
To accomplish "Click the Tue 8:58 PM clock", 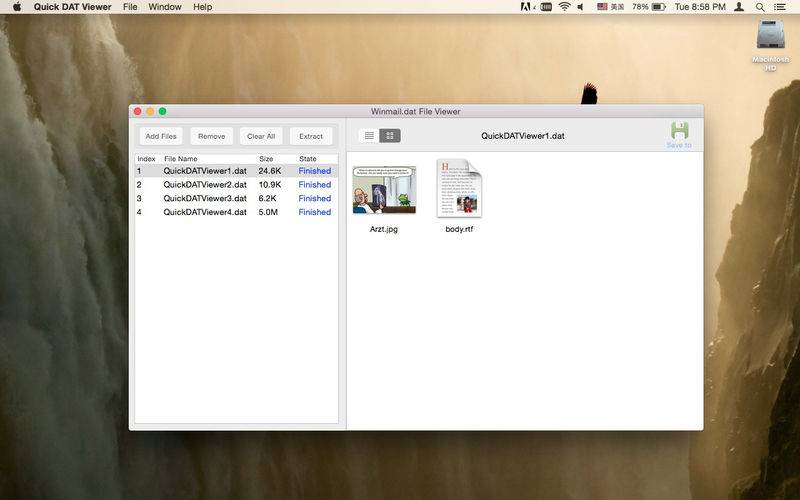I will click(699, 7).
